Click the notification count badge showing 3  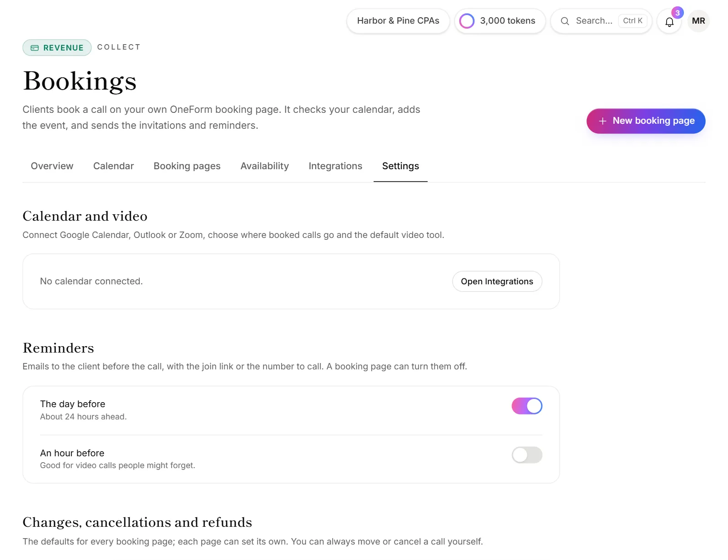click(x=677, y=13)
